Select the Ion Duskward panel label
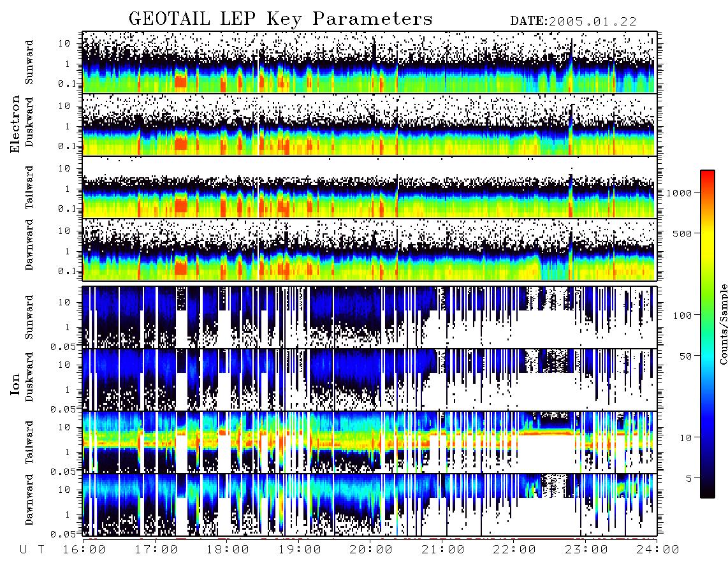 29,377
